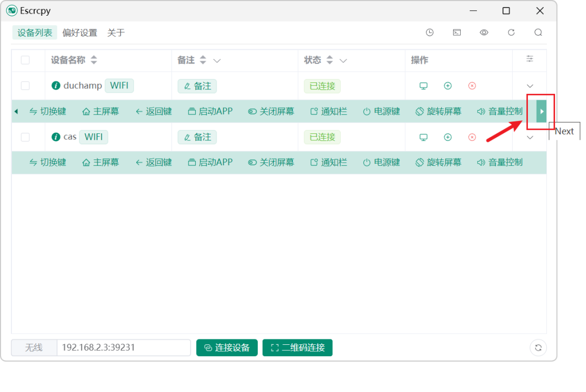
Task: Open 状态 column filter dropdown
Action: click(x=343, y=61)
